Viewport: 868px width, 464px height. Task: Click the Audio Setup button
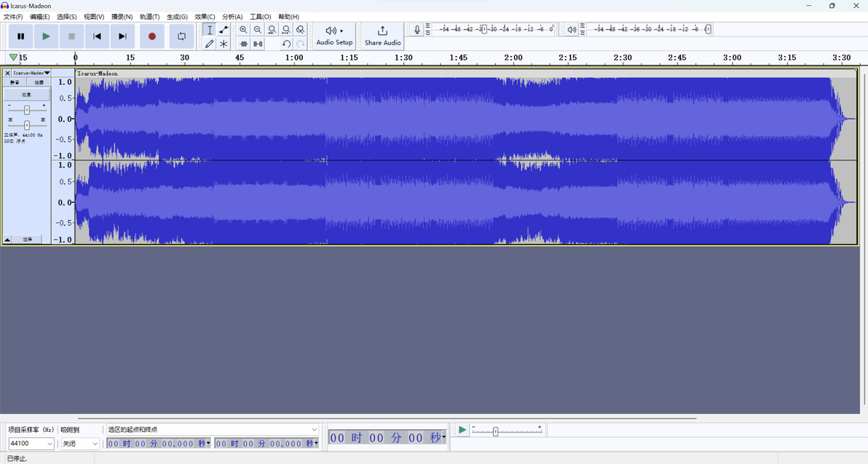334,36
